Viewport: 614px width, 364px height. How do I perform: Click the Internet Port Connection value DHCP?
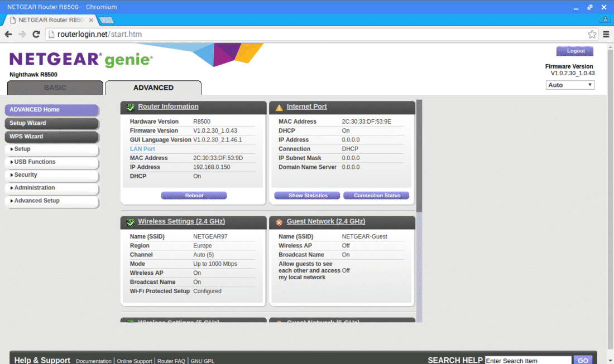point(349,149)
